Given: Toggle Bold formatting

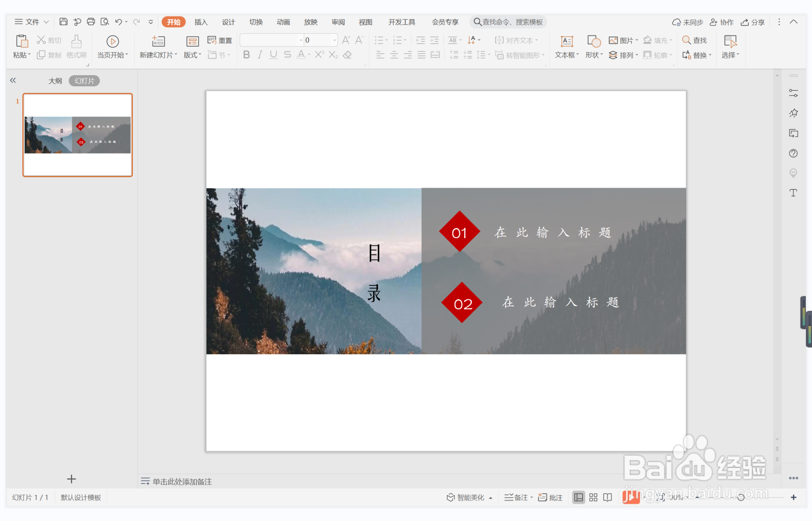Looking at the screenshot, I should [x=246, y=55].
